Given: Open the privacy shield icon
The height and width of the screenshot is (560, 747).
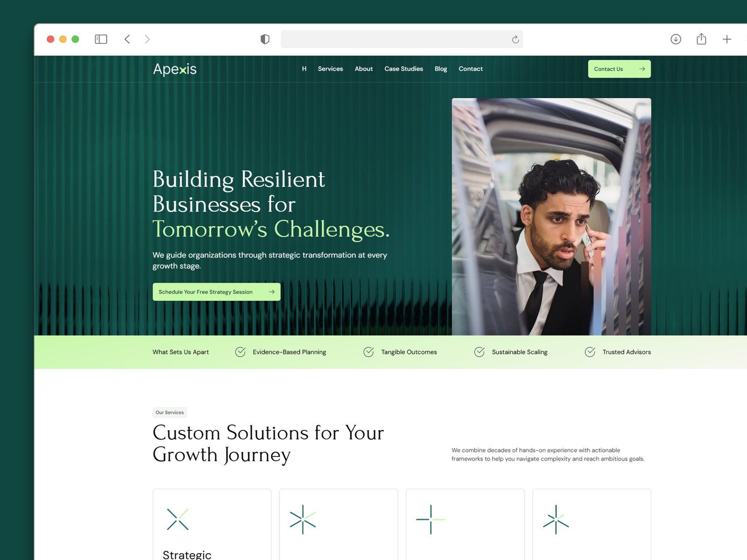Looking at the screenshot, I should tap(265, 39).
